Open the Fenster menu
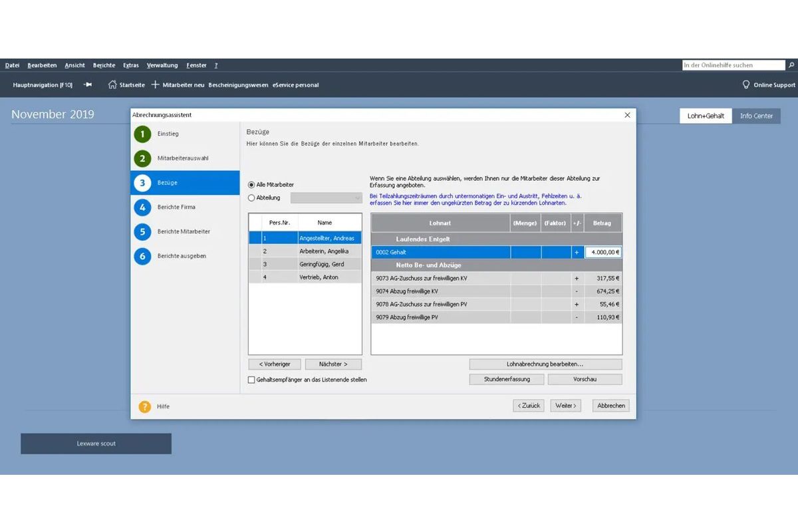 tap(196, 65)
